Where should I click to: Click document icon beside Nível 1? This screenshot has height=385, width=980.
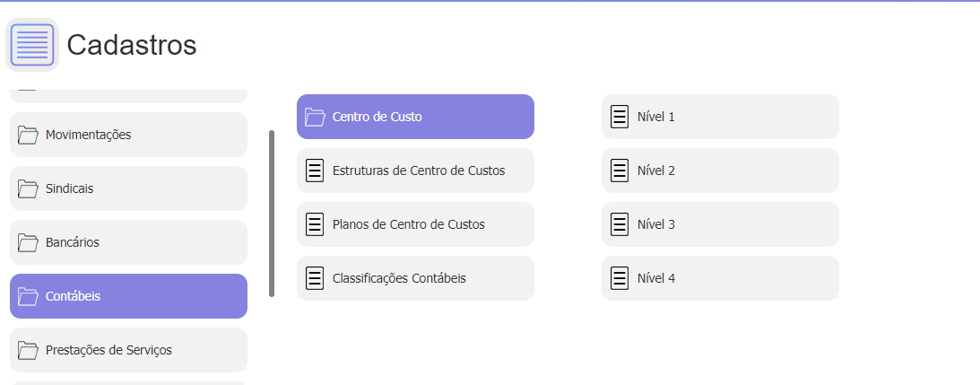coord(620,117)
